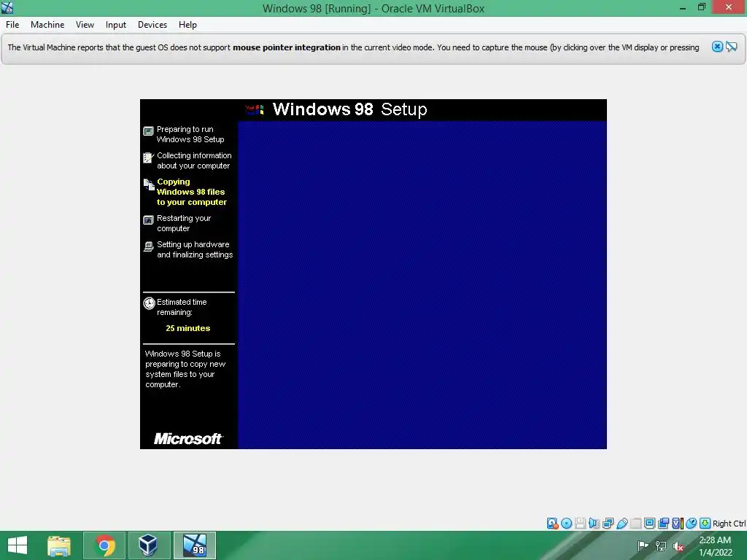
Task: Click the audio status icon in VirtualBox
Action: [x=594, y=524]
